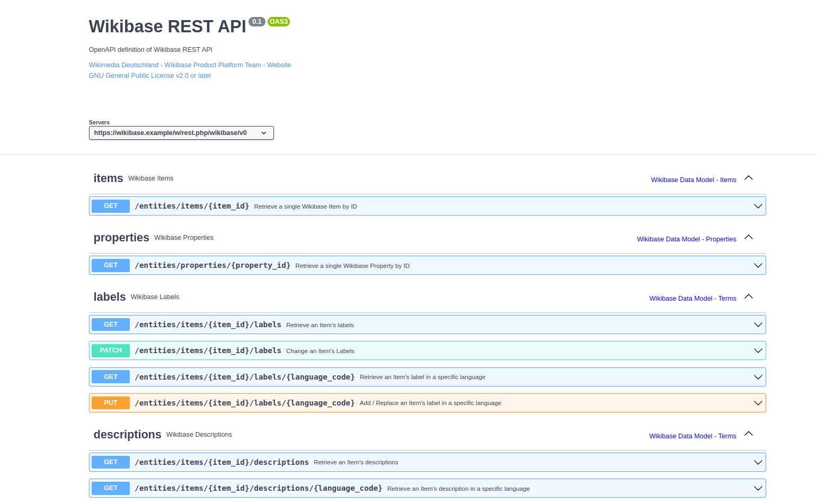Screen dimensions: 817x504
Task: Click the items section heading
Action: click(108, 178)
